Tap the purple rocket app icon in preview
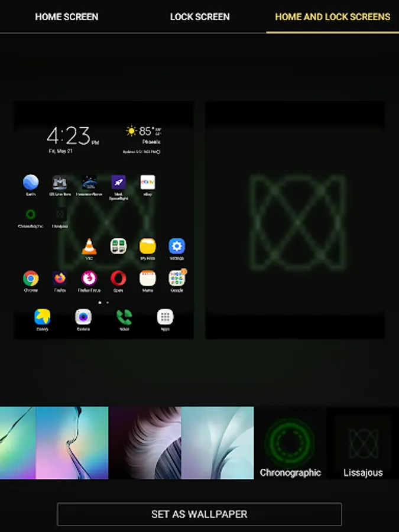This screenshot has height=532, width=399. pyautogui.click(x=118, y=182)
